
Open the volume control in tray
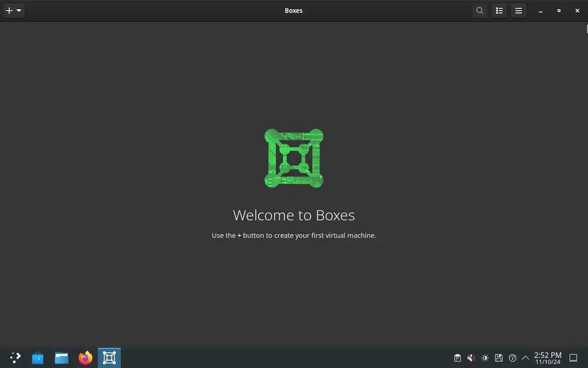point(471,358)
